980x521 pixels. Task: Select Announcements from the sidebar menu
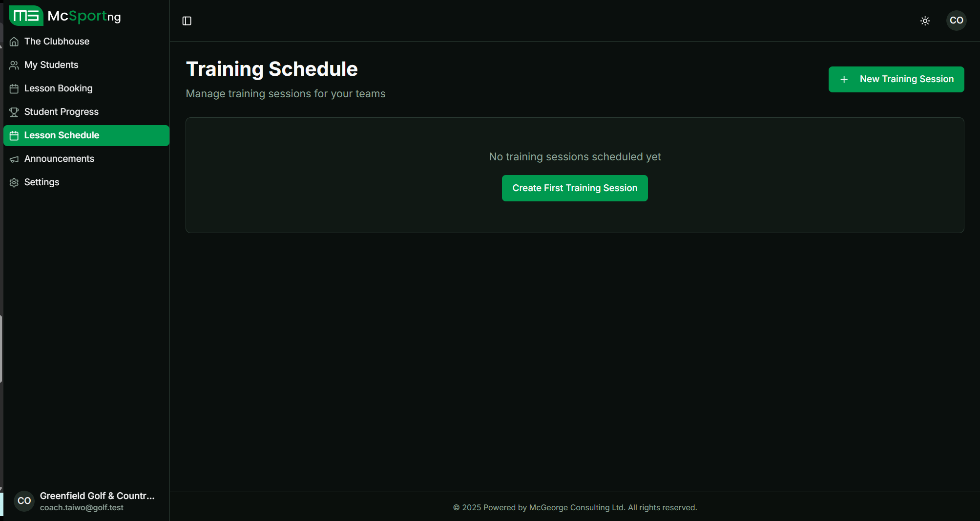point(59,159)
